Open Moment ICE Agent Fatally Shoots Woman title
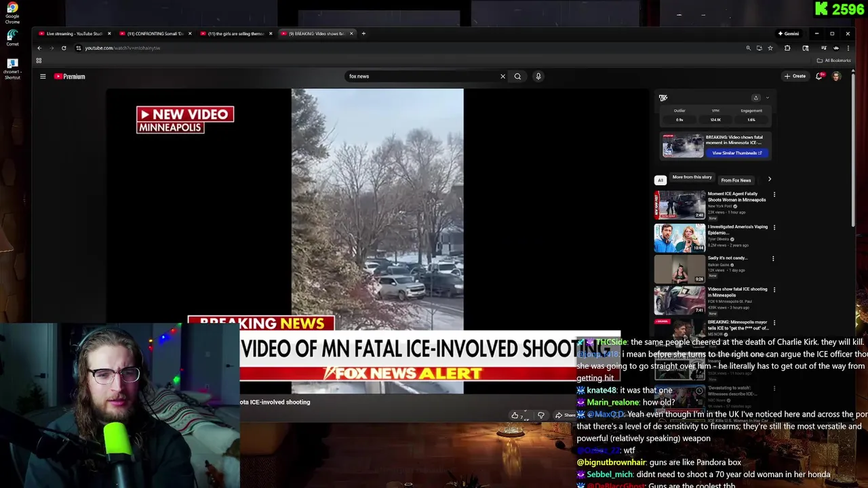 point(736,197)
